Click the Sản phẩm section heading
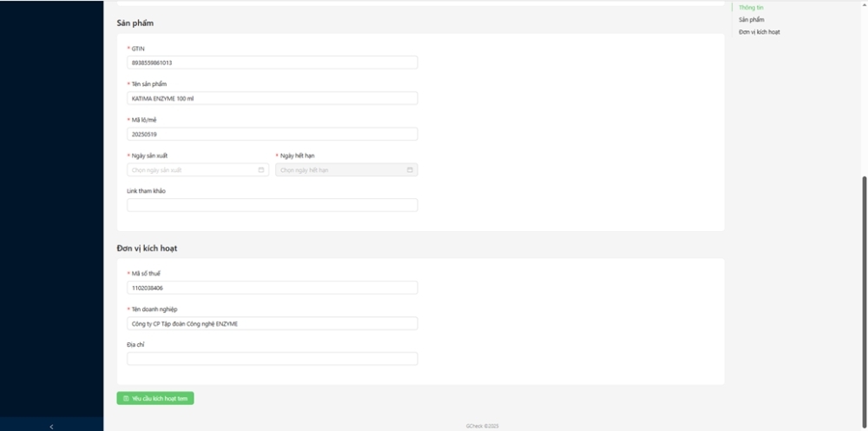This screenshot has height=431, width=868. click(135, 23)
